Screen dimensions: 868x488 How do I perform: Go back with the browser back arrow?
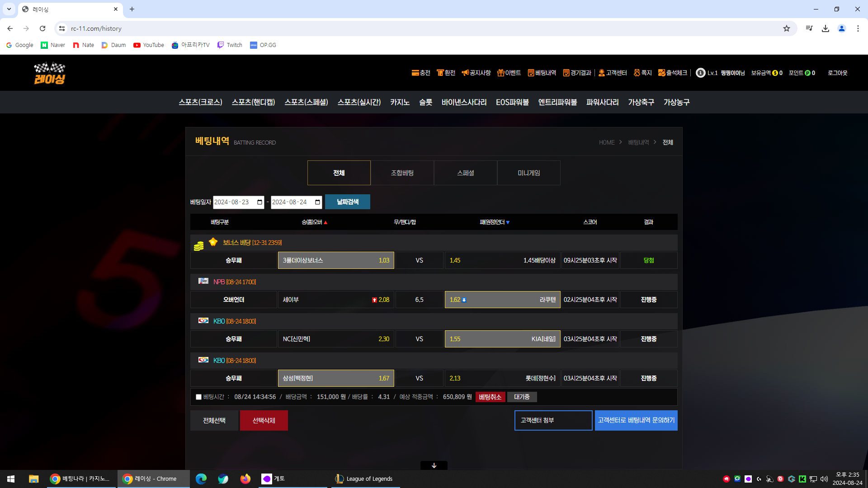[x=10, y=28]
